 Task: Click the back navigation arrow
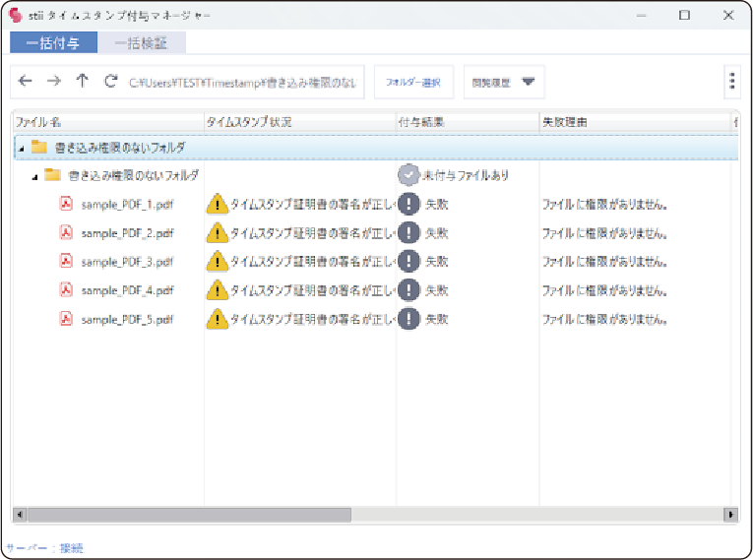26,83
